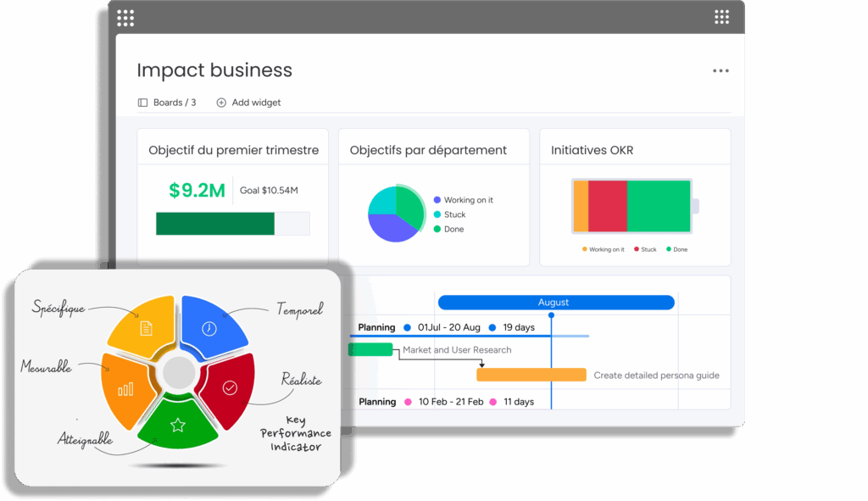Viewport: 868px width, 501px height.
Task: Click the blue today marker dot
Action: tap(551, 315)
